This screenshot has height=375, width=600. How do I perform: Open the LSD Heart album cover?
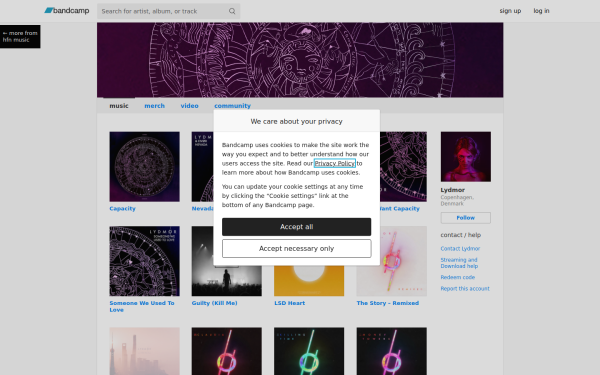pos(309,280)
